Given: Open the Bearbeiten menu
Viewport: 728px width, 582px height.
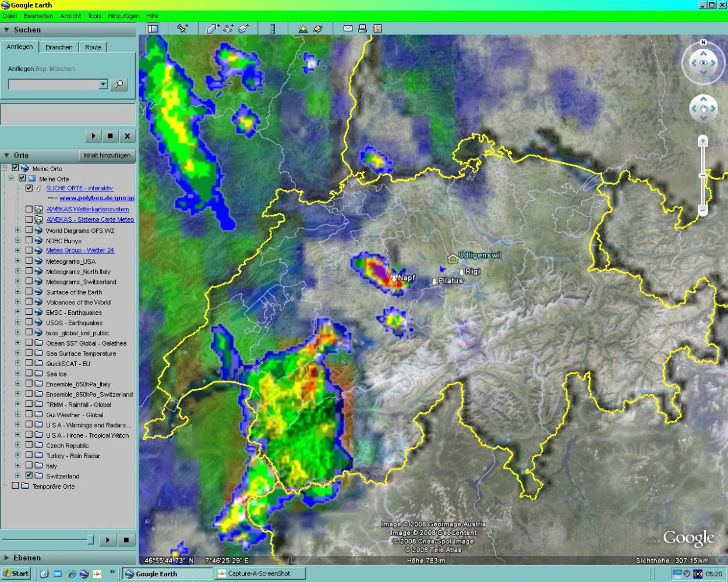Looking at the screenshot, I should pyautogui.click(x=38, y=16).
